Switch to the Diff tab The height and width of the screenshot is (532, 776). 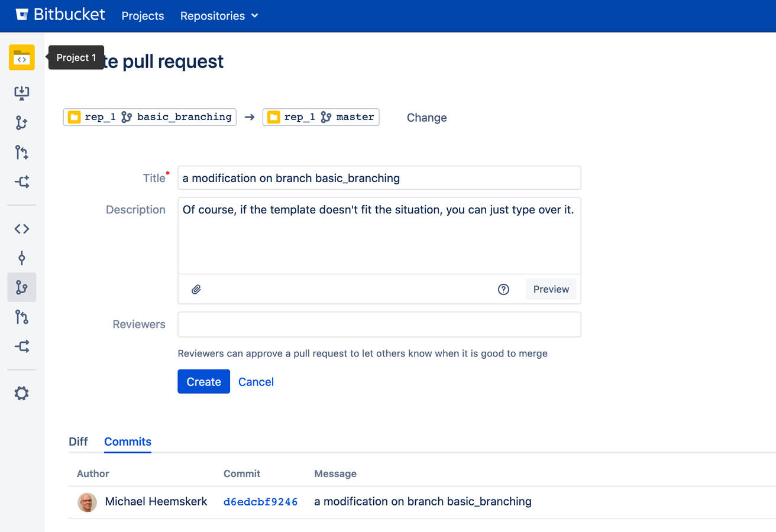coord(78,442)
